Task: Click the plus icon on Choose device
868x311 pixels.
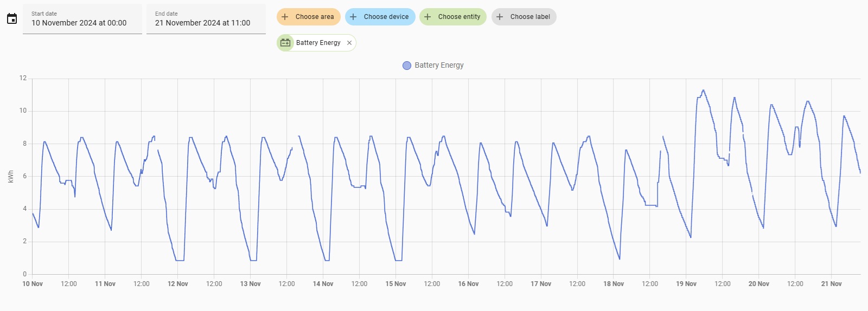Action: click(x=353, y=17)
